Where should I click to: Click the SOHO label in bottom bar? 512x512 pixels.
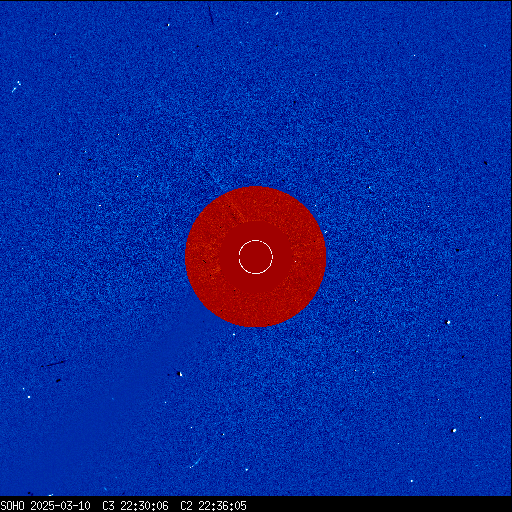(12, 506)
